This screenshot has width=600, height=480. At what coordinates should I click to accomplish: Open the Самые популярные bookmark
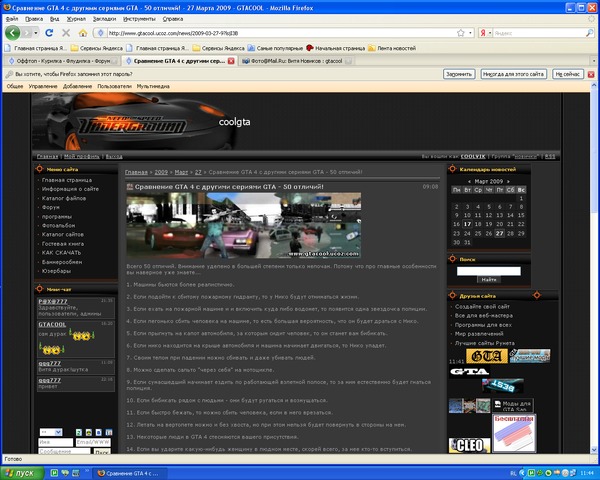coord(275,48)
